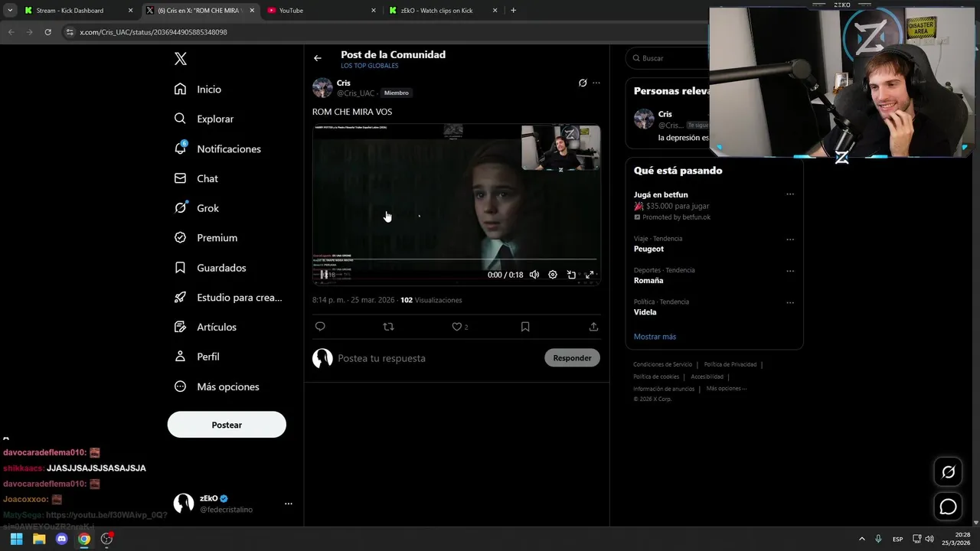The height and width of the screenshot is (551, 980).
Task: Click the Postear button
Action: tap(227, 425)
